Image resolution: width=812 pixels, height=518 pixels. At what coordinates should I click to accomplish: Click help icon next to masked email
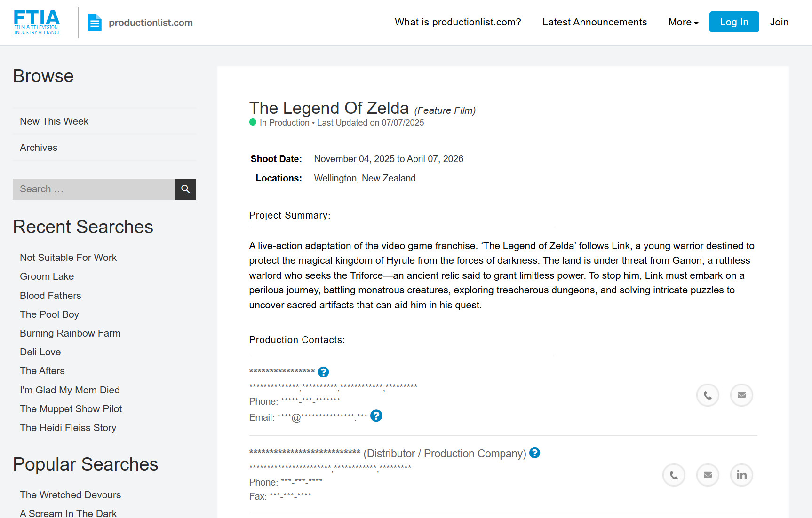coord(376,416)
